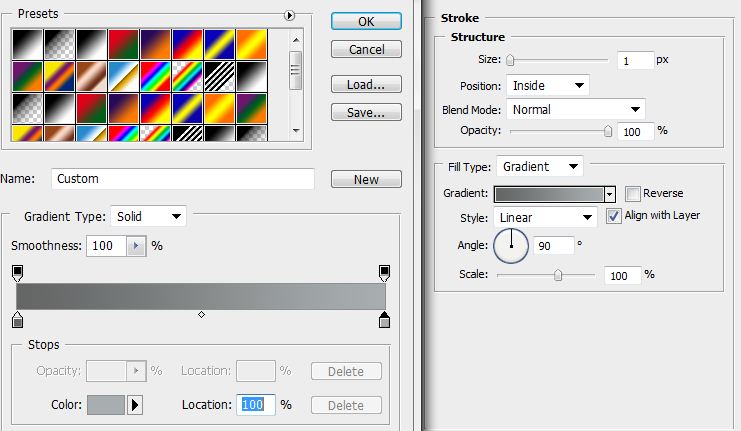Click the Angle degrees field
This screenshot has width=741, height=431.
point(553,246)
